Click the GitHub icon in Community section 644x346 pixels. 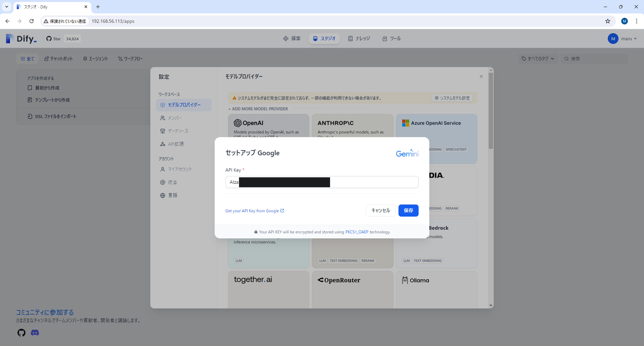21,333
